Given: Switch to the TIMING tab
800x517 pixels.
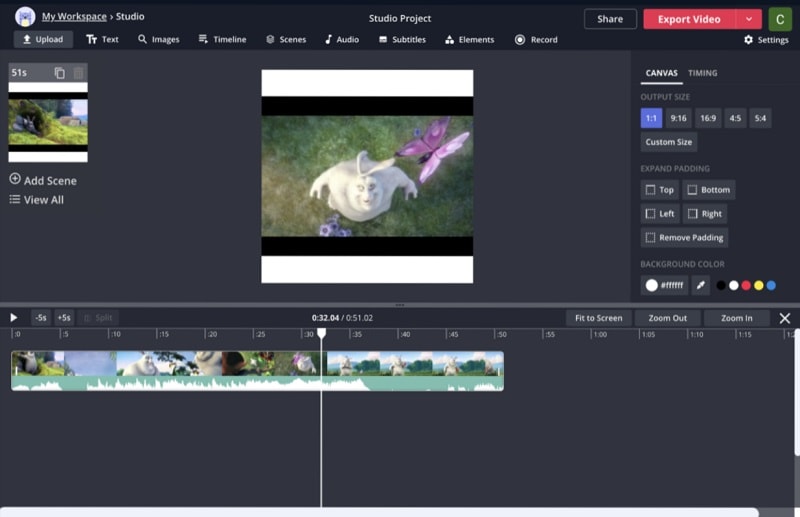Looking at the screenshot, I should point(703,73).
